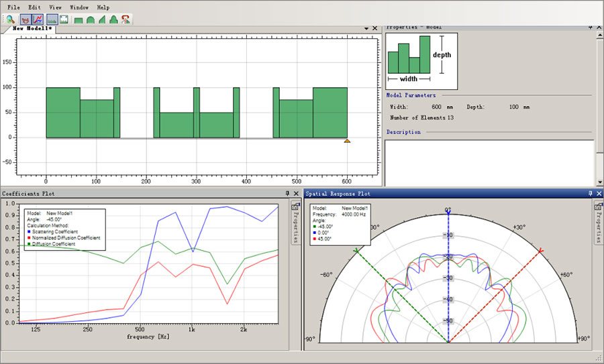Select the green rectangle shape icon
This screenshot has height=364, width=604.
click(x=79, y=19)
